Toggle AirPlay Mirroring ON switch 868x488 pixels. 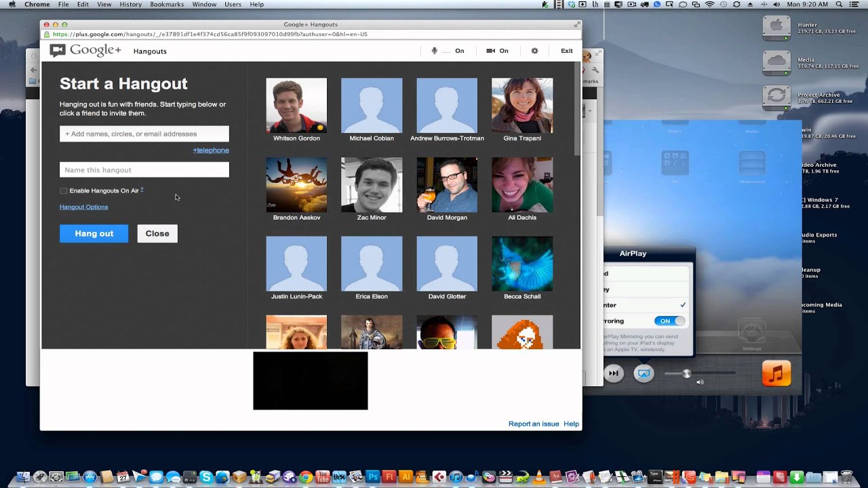pyautogui.click(x=670, y=321)
